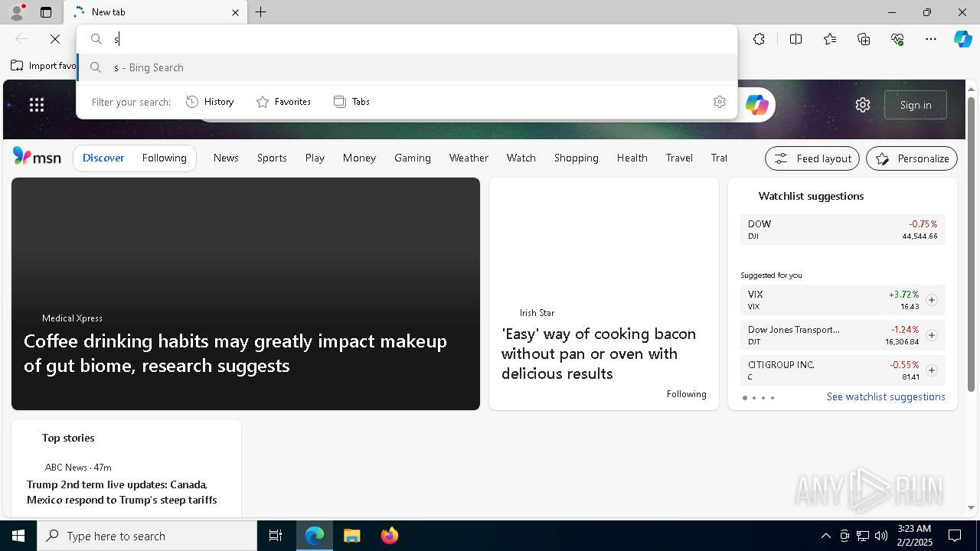Image resolution: width=980 pixels, height=551 pixels.
Task: Filter search by Tabs
Action: point(351,102)
